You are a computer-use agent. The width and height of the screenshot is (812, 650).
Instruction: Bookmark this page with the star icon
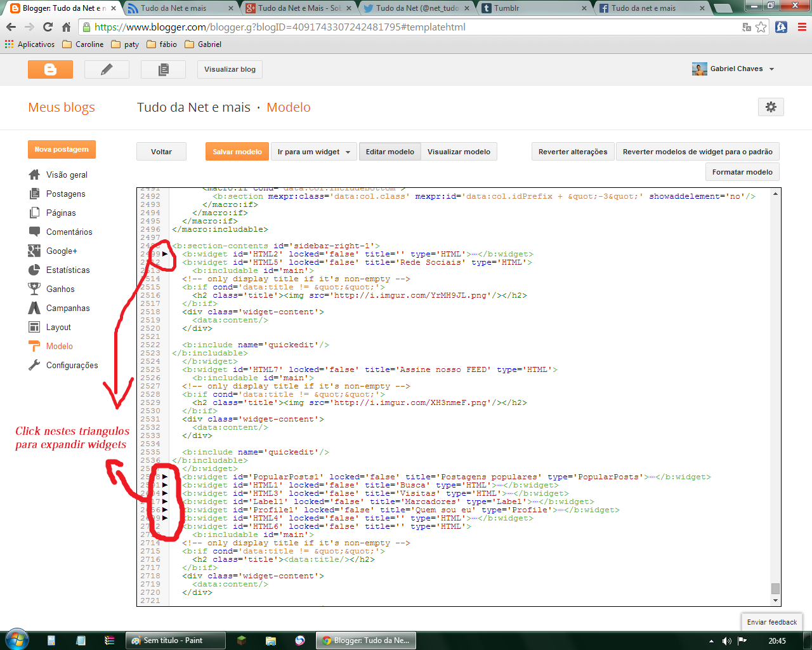point(761,27)
